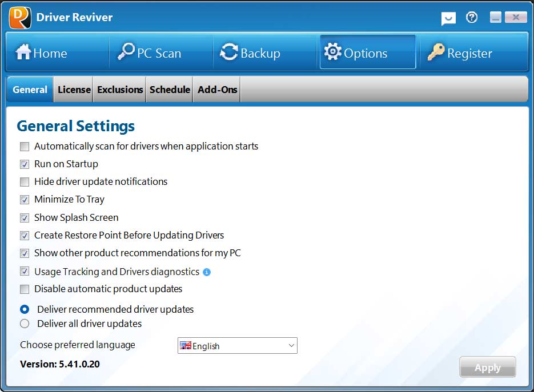
Task: Click the info icon beside Usage Tracking
Action: pos(207,272)
